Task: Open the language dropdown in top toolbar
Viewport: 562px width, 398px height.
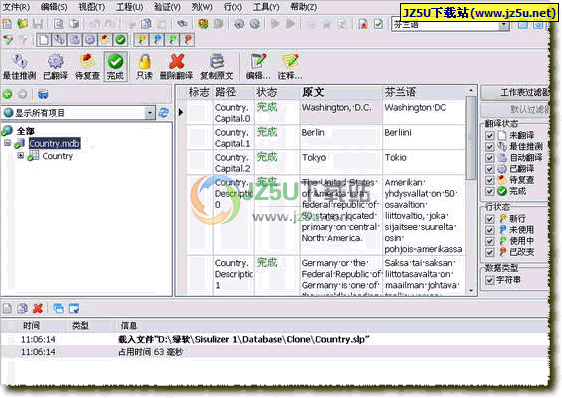Action: [x=504, y=24]
